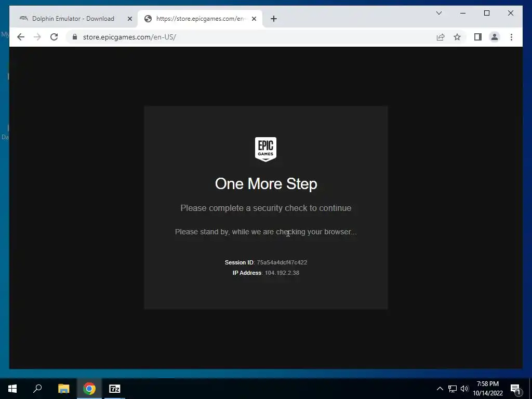Click the 'One More Step' heading
This screenshot has height=399, width=532.
click(266, 184)
